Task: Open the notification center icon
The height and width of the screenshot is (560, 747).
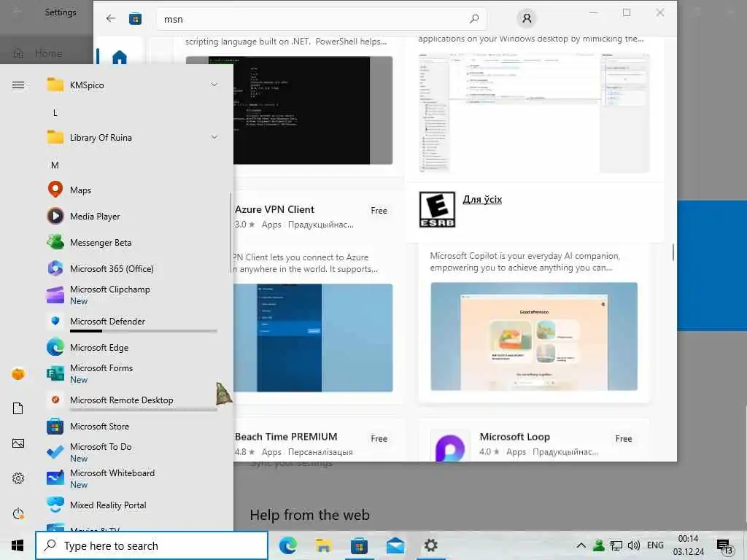Action: (x=724, y=547)
